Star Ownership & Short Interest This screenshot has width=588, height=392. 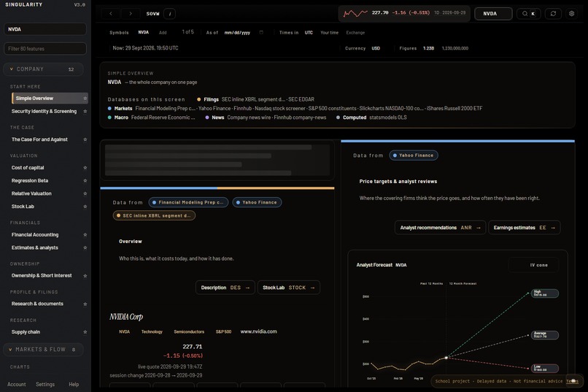pyautogui.click(x=85, y=276)
